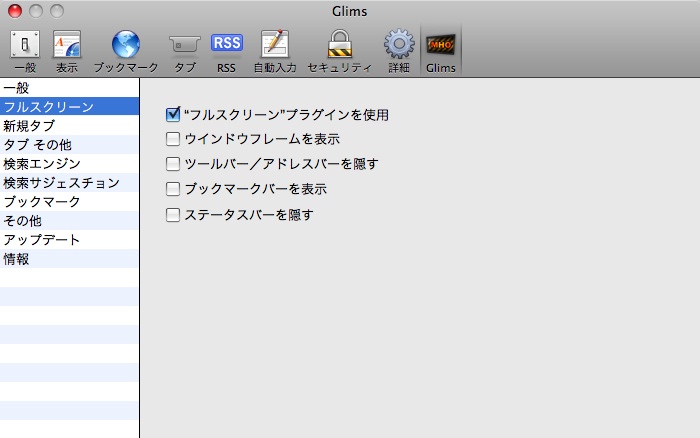Select 一般 in the Glims sidebar list
Viewport: 700px width, 438px height.
tap(69, 88)
